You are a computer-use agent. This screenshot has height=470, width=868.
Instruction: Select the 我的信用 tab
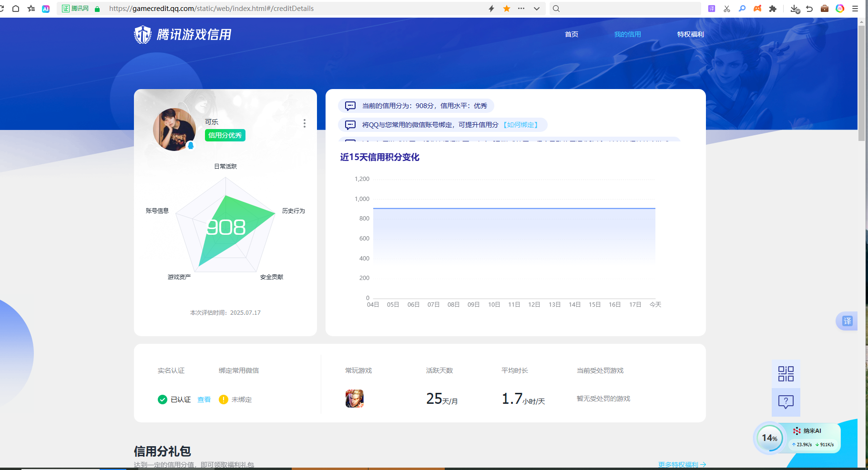pyautogui.click(x=627, y=34)
